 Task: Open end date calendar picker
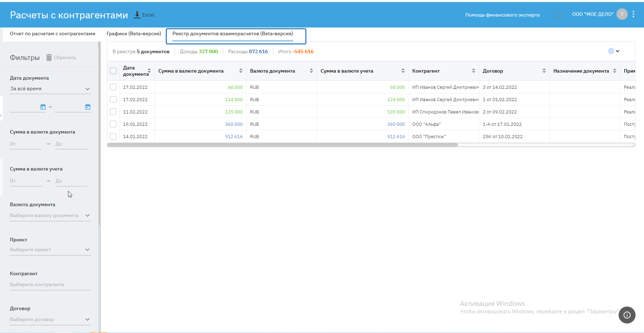88,107
